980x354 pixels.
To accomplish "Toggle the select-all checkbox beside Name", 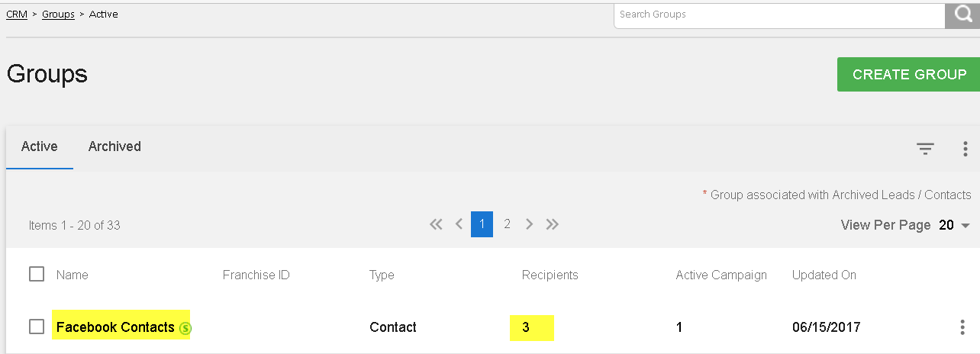I will click(37, 274).
